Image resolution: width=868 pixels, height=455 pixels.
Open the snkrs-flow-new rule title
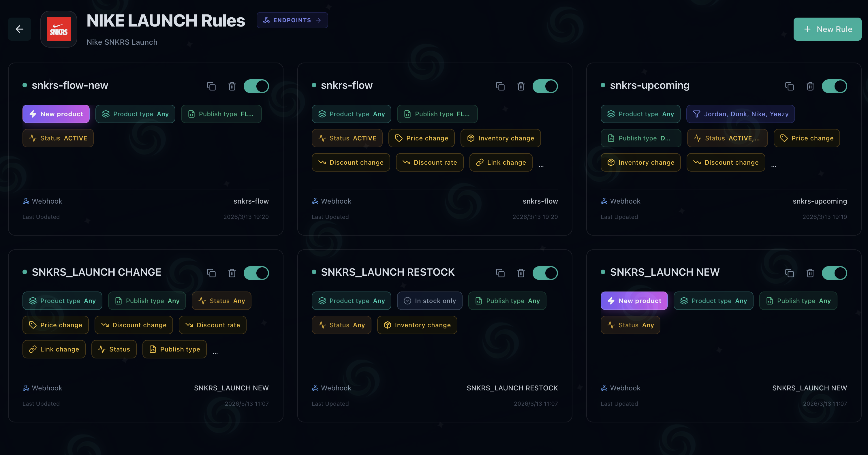tap(70, 85)
